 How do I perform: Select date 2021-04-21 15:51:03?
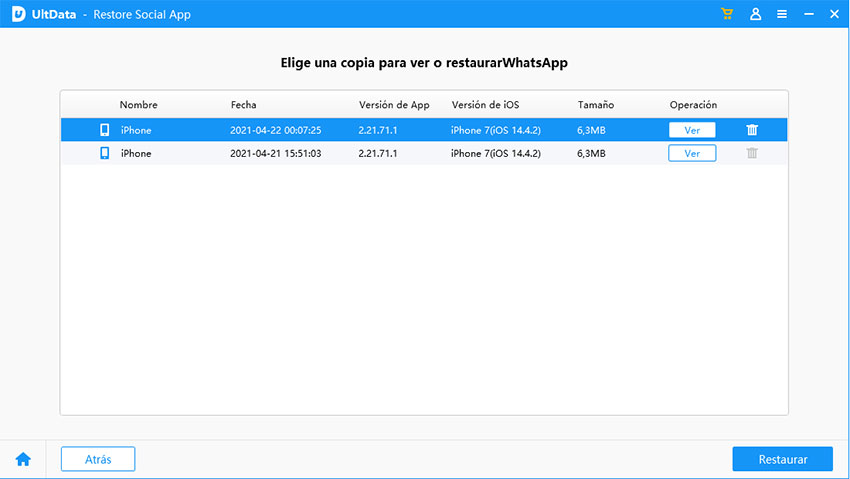pos(275,153)
